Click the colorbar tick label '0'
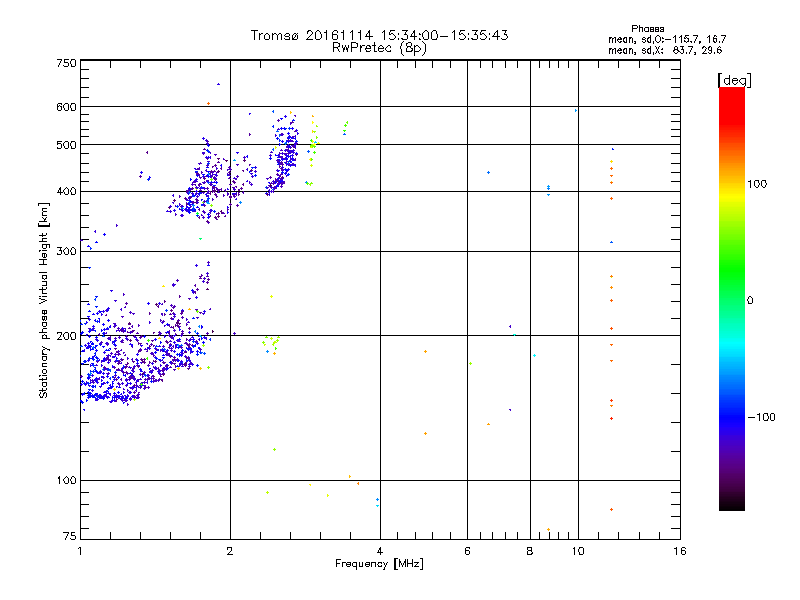This screenshot has width=800, height=600. (x=750, y=301)
